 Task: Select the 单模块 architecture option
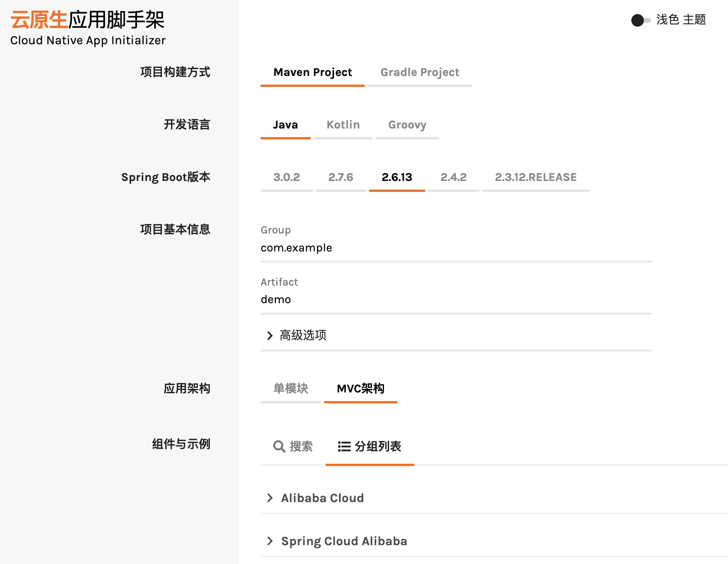[x=290, y=389]
